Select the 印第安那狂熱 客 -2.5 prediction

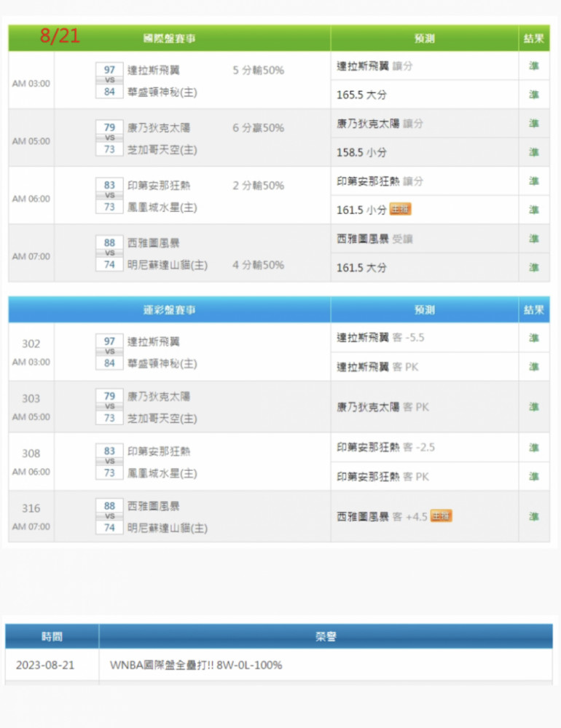pyautogui.click(x=385, y=447)
